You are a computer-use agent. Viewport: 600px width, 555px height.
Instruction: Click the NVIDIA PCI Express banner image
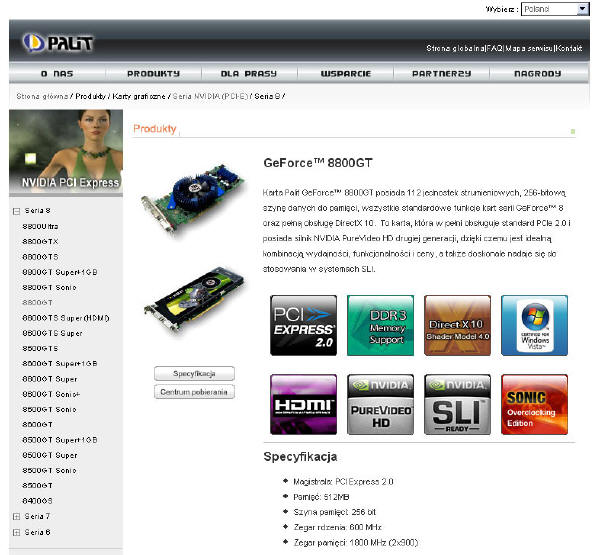point(66,153)
